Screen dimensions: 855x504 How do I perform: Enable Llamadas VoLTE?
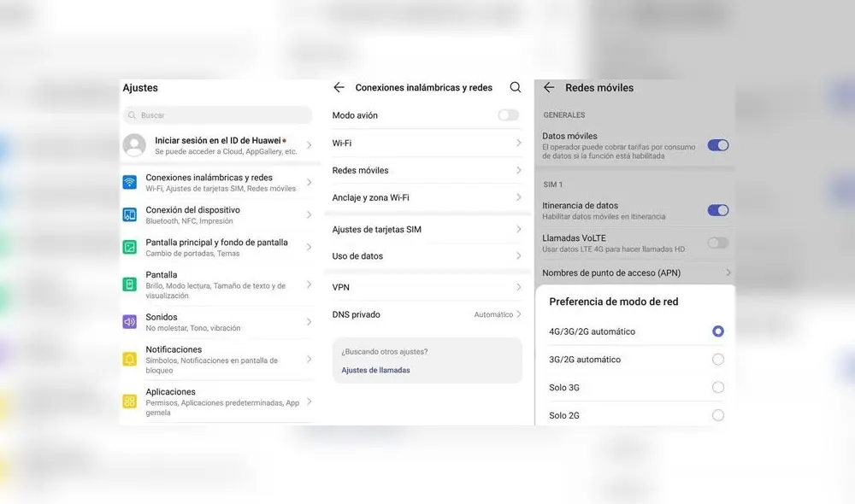coord(716,242)
